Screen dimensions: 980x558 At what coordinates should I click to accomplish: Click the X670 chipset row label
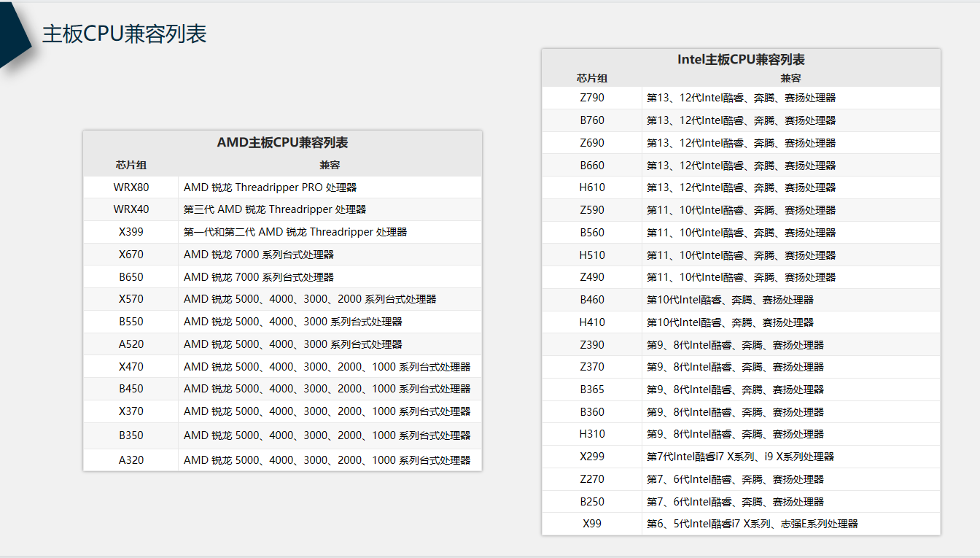[x=131, y=255]
